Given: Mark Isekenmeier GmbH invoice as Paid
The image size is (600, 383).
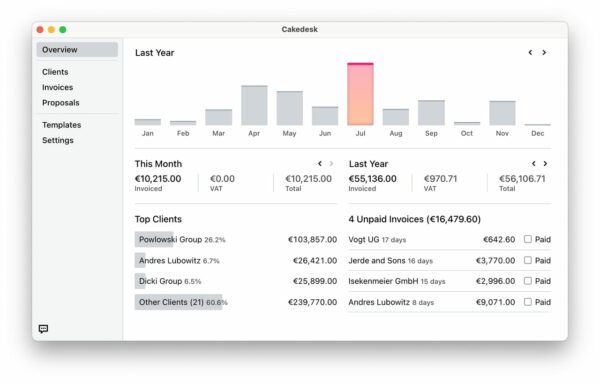Looking at the screenshot, I should coord(528,281).
